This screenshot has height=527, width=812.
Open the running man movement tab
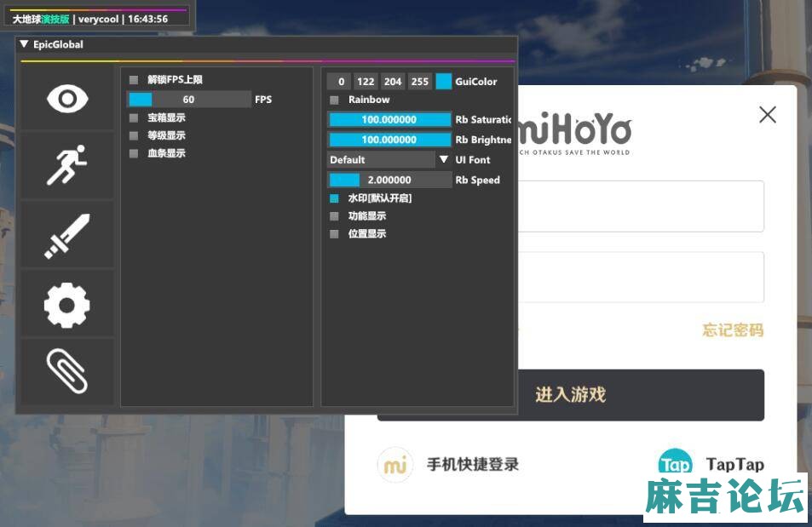click(x=67, y=165)
